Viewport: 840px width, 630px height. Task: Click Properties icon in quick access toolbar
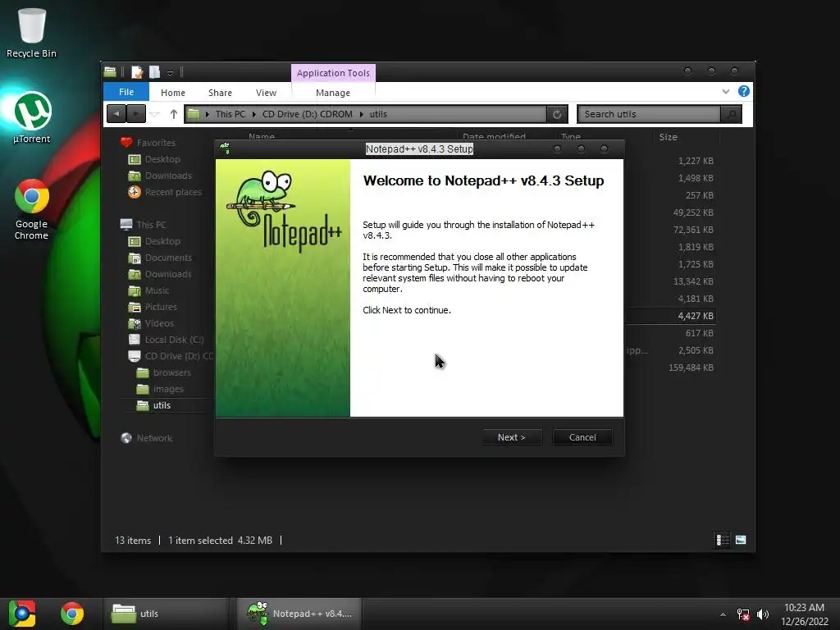click(x=137, y=72)
